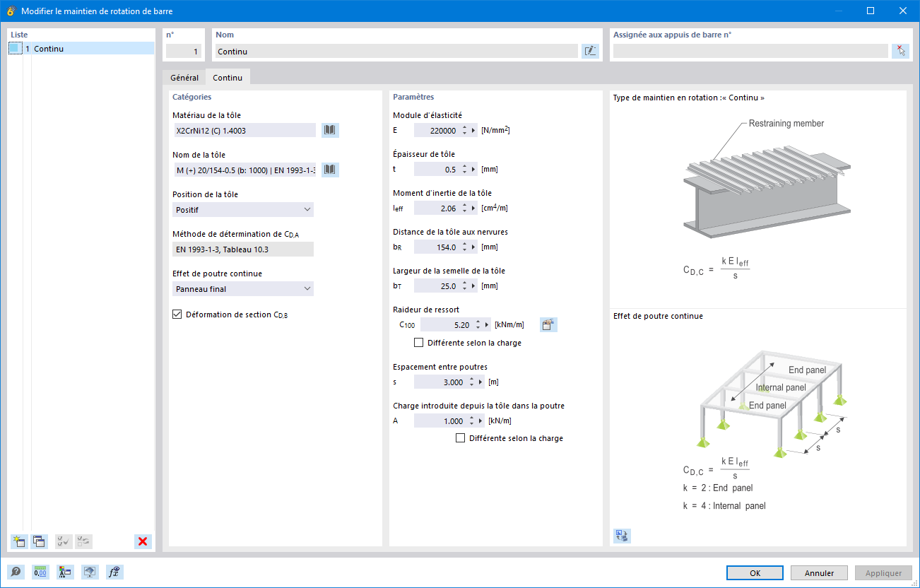Open Effet de poutre continue dropdown
The width and height of the screenshot is (920, 588).
(x=243, y=288)
